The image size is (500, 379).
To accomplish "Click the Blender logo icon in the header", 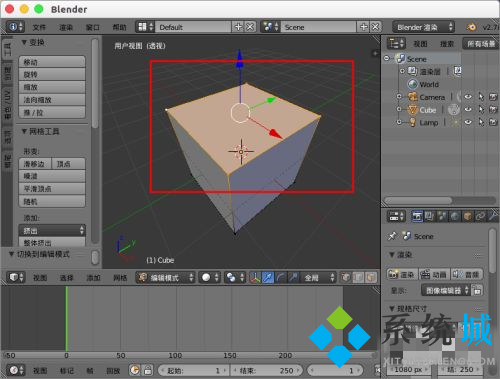I will click(471, 27).
